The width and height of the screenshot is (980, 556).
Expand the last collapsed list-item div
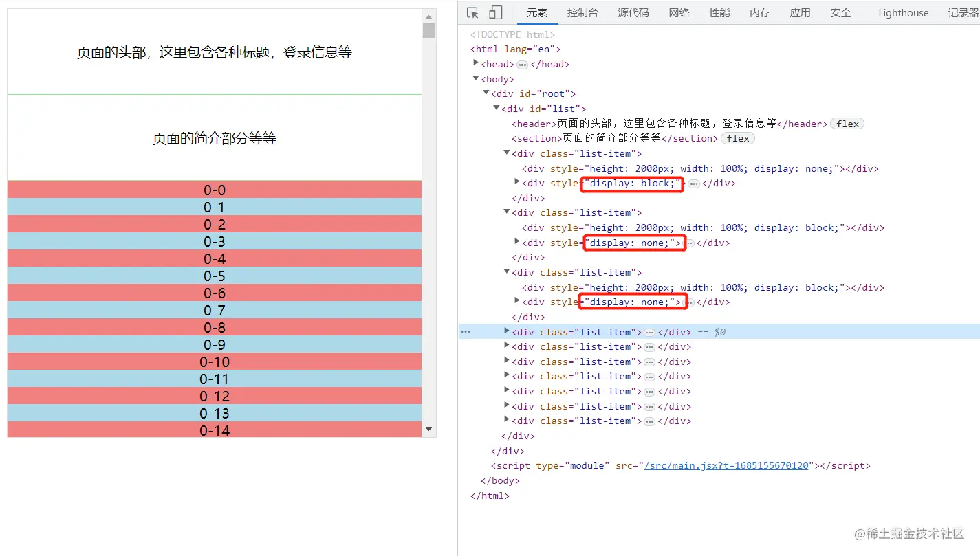pos(507,420)
